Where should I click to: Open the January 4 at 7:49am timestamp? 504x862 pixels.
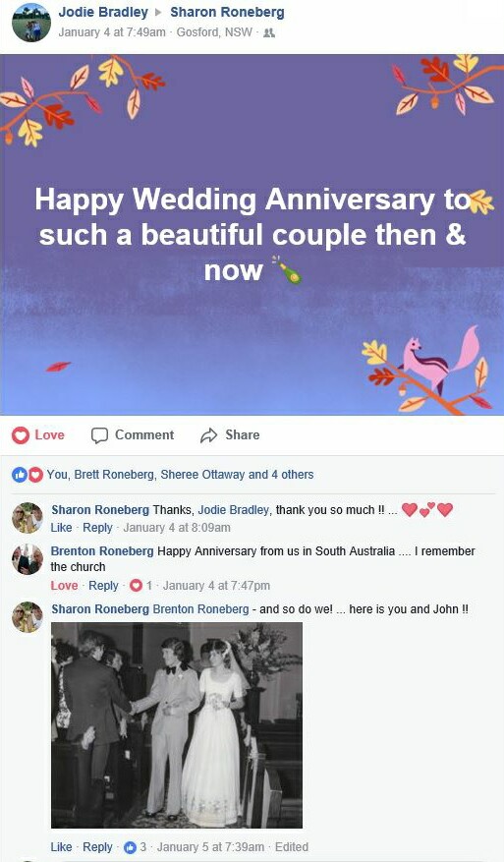tap(112, 32)
